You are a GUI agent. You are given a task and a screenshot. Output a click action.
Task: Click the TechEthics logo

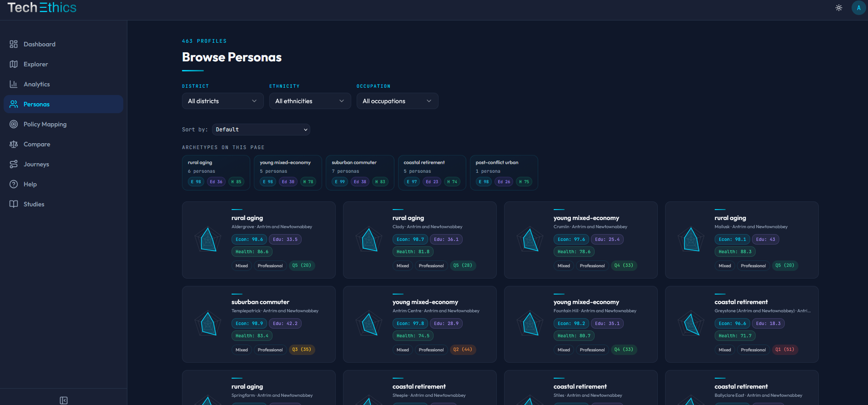tap(42, 8)
